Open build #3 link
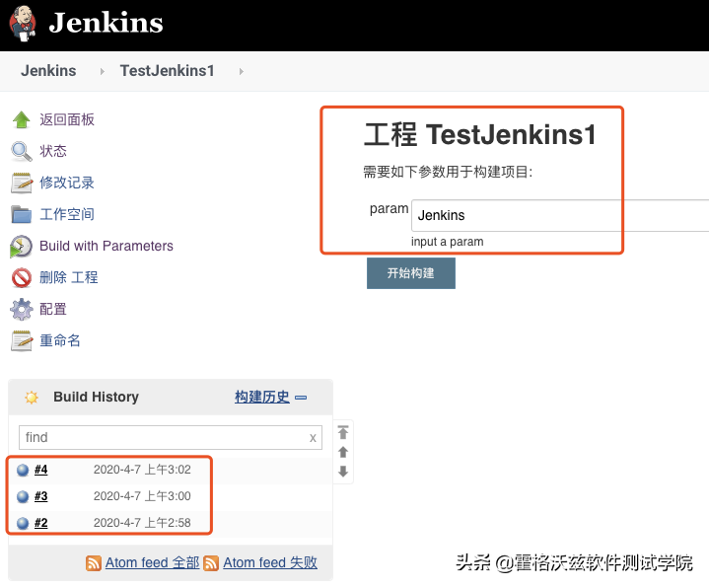The height and width of the screenshot is (588, 709). click(x=40, y=496)
